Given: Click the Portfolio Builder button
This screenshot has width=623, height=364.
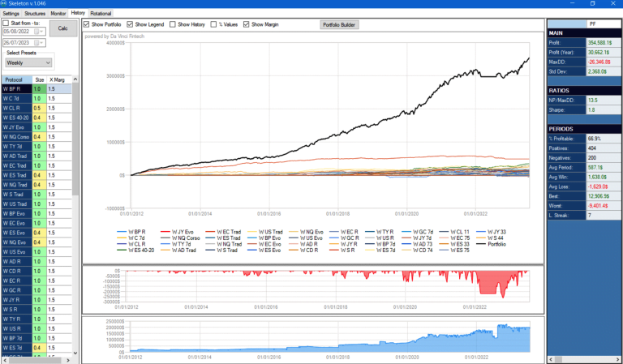Looking at the screenshot, I should (339, 25).
